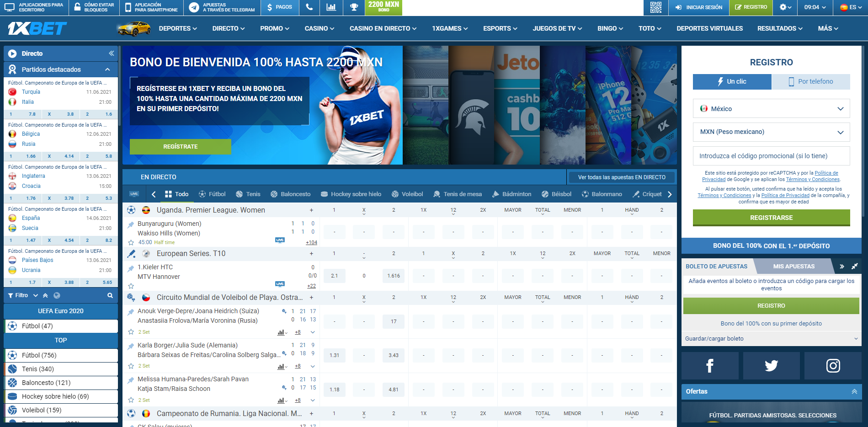Viewport: 868px width, 427px height.
Task: Collapse Partidos destacados section
Action: [x=107, y=69]
